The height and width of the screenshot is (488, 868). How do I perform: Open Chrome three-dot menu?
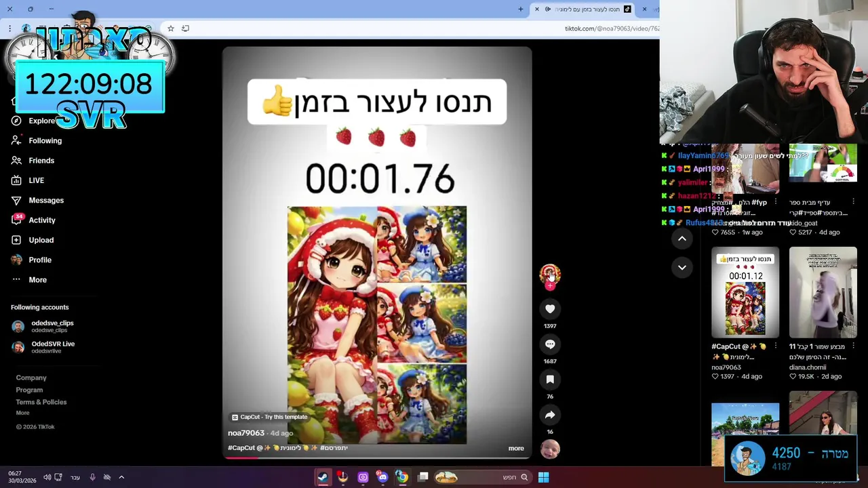pos(9,28)
